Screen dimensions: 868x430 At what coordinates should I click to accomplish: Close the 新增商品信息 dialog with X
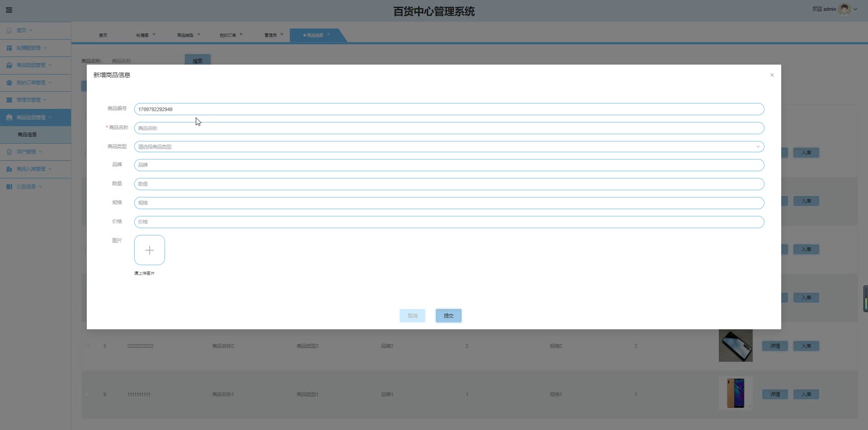point(772,75)
